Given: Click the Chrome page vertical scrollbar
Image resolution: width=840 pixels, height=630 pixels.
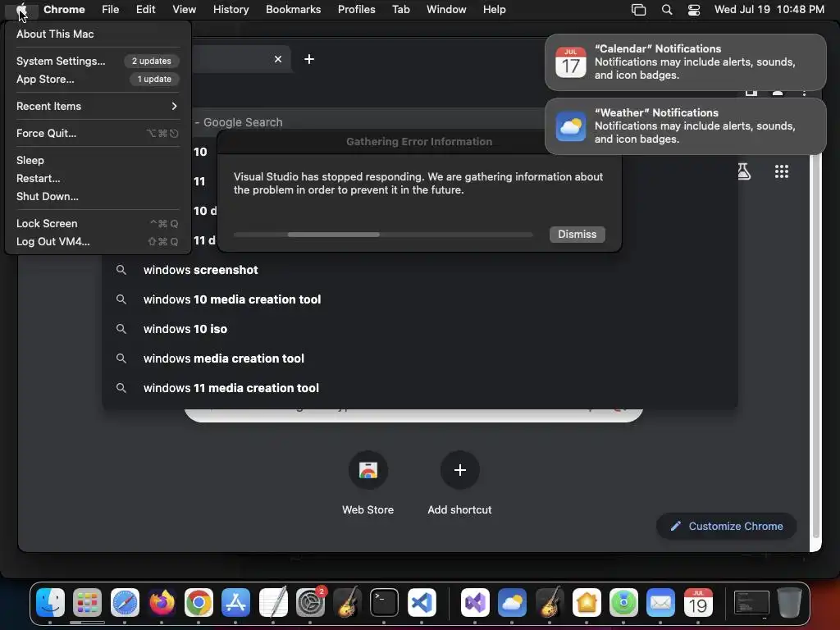Looking at the screenshot, I should pyautogui.click(x=815, y=348).
